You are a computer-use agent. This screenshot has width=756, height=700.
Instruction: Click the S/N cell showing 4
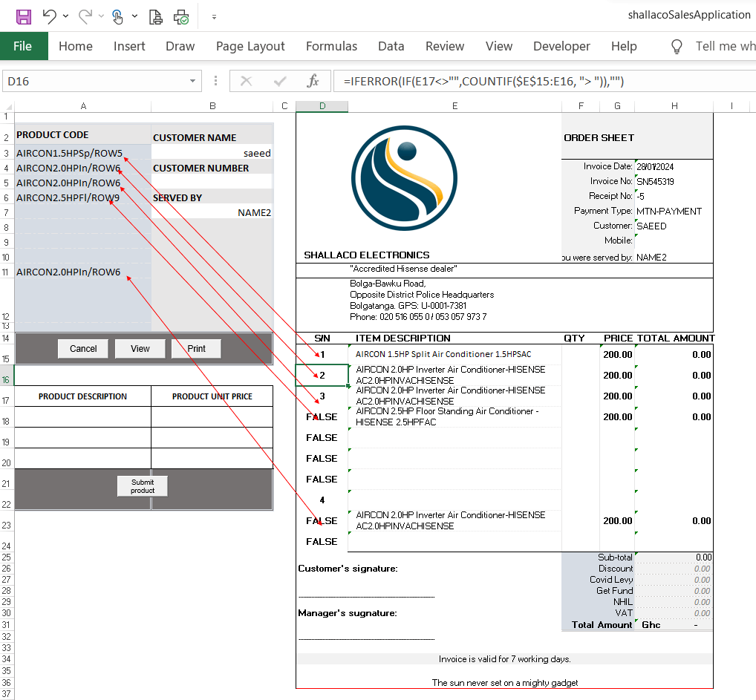322,500
